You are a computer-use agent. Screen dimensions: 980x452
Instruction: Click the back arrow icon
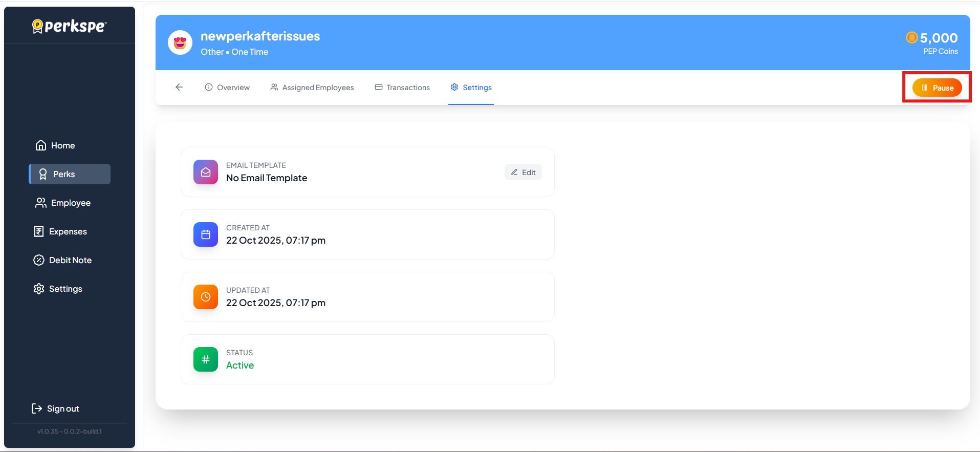tap(179, 87)
